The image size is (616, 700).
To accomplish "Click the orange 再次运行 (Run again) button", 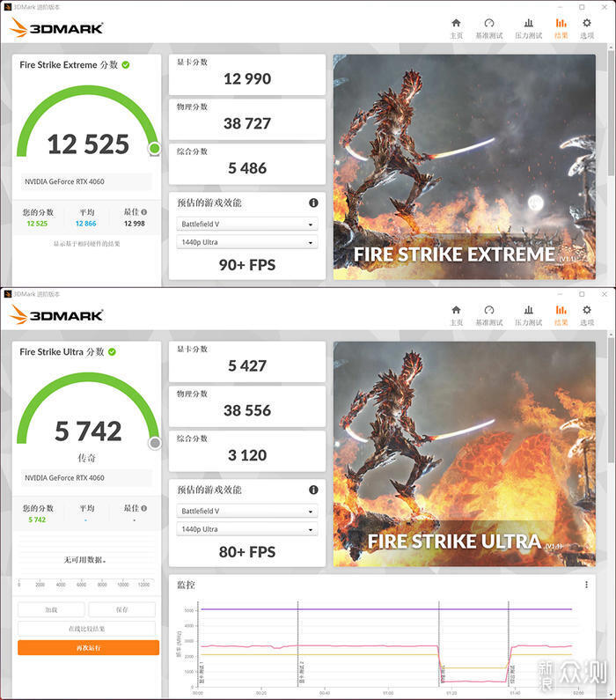I will coord(88,647).
